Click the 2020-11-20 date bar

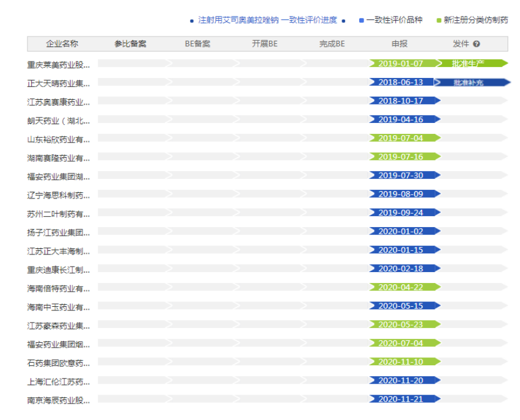tap(405, 380)
